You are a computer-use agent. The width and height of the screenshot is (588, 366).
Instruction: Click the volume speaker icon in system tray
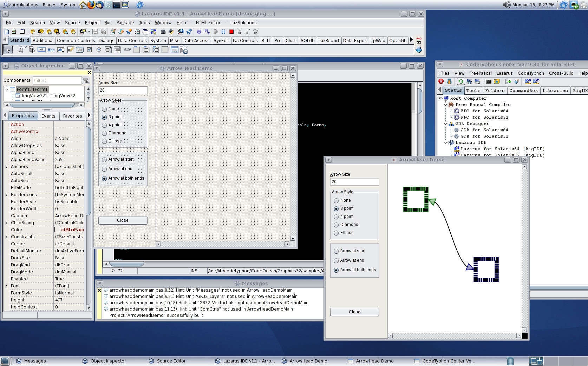pos(506,5)
